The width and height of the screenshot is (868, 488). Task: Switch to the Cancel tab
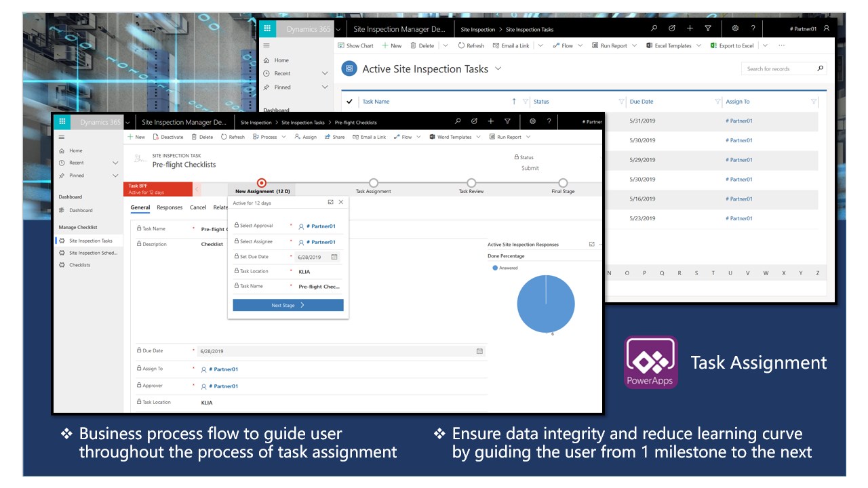pyautogui.click(x=198, y=207)
